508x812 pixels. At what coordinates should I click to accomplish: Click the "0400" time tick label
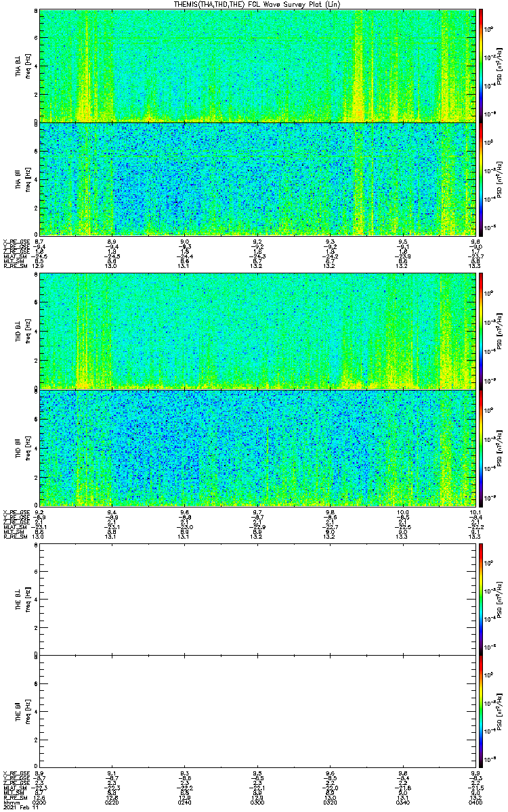tap(475, 802)
